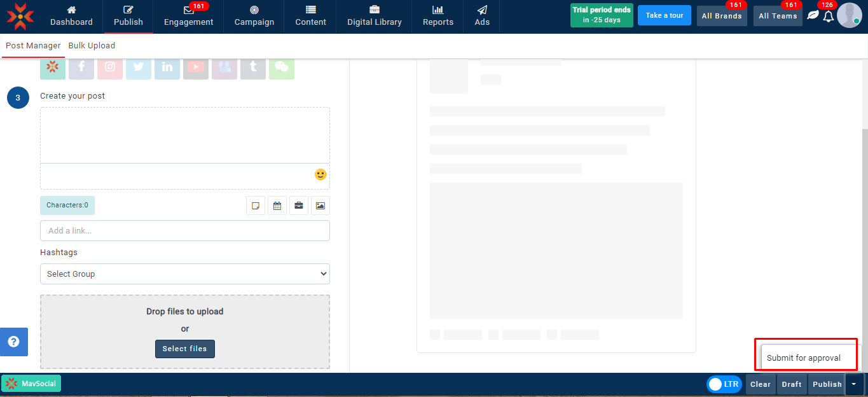Switch to the Bulk Upload tab
The image size is (868, 397).
[x=92, y=46]
